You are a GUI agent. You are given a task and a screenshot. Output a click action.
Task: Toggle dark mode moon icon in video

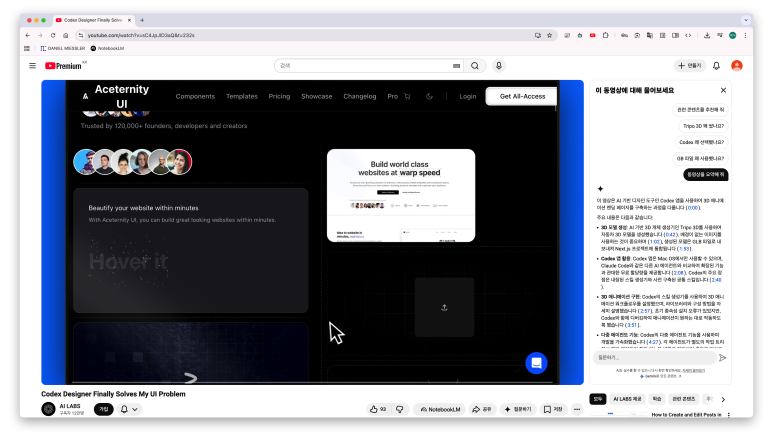(430, 96)
